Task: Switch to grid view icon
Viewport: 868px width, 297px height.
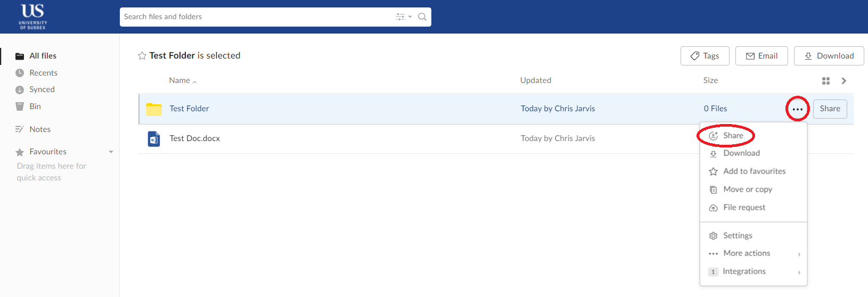Action: click(826, 81)
